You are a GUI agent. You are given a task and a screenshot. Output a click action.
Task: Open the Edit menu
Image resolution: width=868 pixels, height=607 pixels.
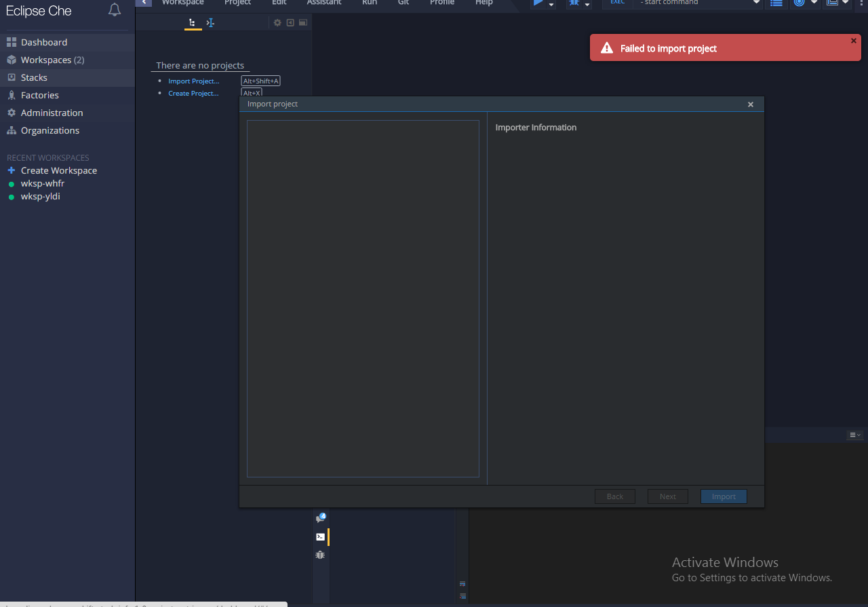279,3
